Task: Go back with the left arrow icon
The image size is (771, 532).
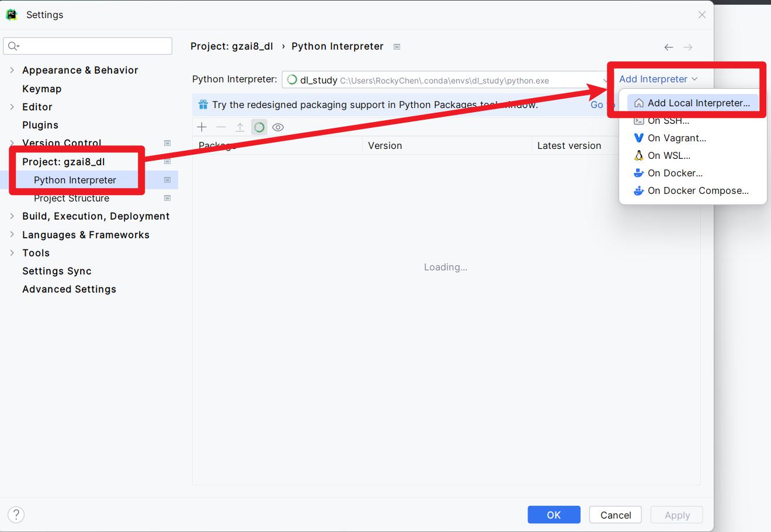Action: point(669,47)
